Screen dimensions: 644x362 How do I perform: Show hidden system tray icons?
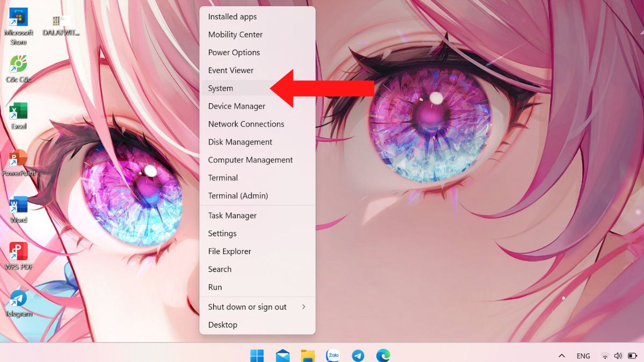click(x=561, y=356)
